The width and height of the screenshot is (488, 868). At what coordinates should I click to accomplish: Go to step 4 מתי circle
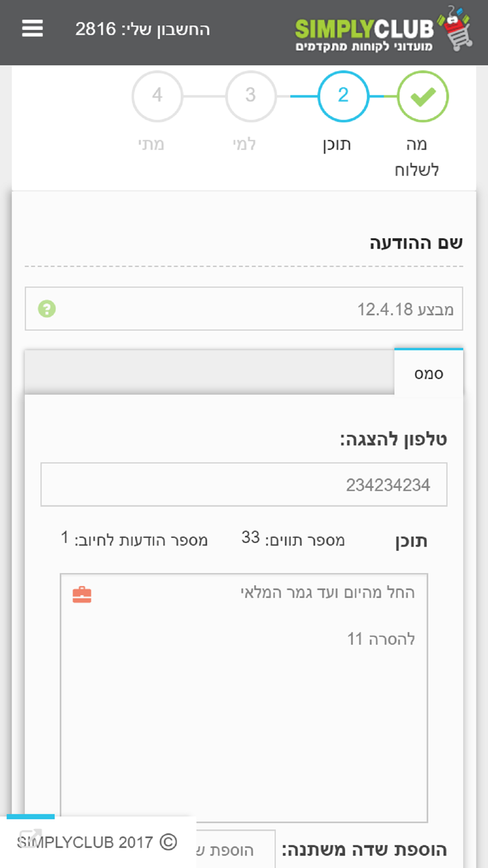(157, 96)
